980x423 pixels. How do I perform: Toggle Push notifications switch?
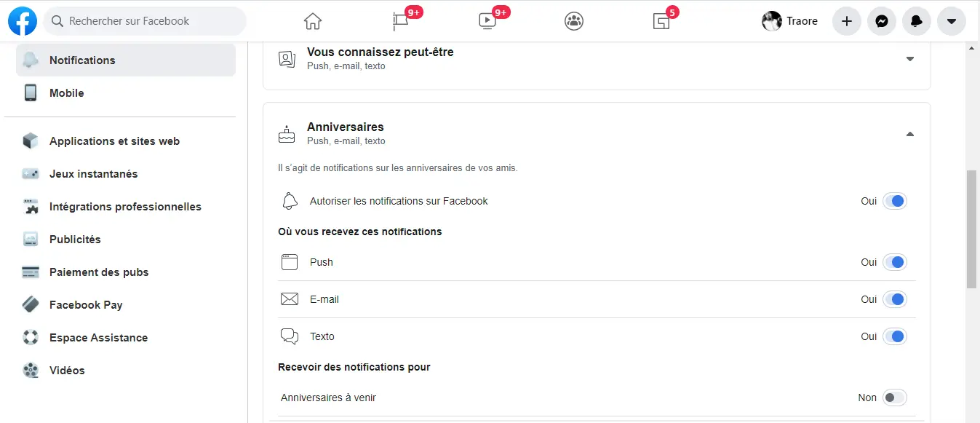pyautogui.click(x=895, y=262)
